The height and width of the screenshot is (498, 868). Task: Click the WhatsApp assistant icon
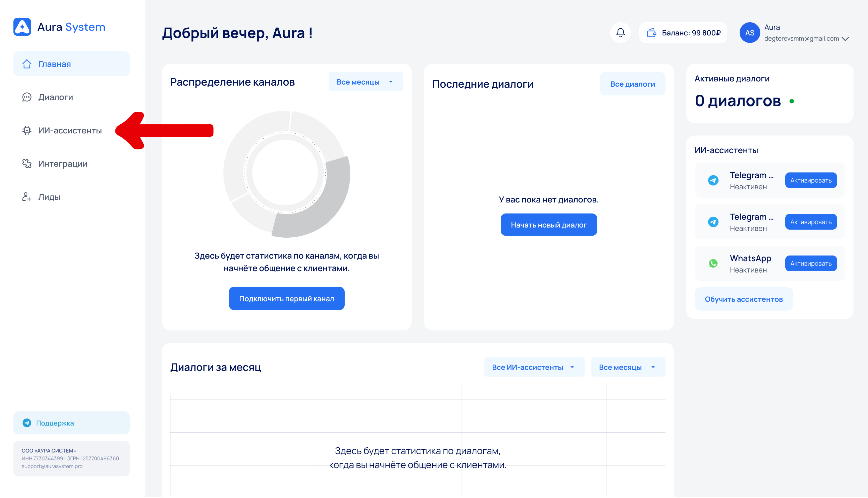pos(713,263)
